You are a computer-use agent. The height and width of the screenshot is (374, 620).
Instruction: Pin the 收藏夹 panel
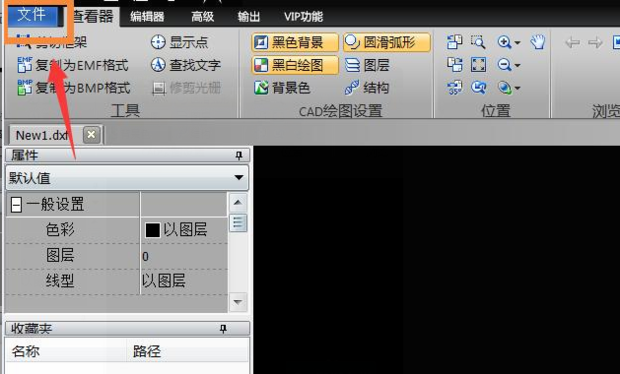point(223,329)
